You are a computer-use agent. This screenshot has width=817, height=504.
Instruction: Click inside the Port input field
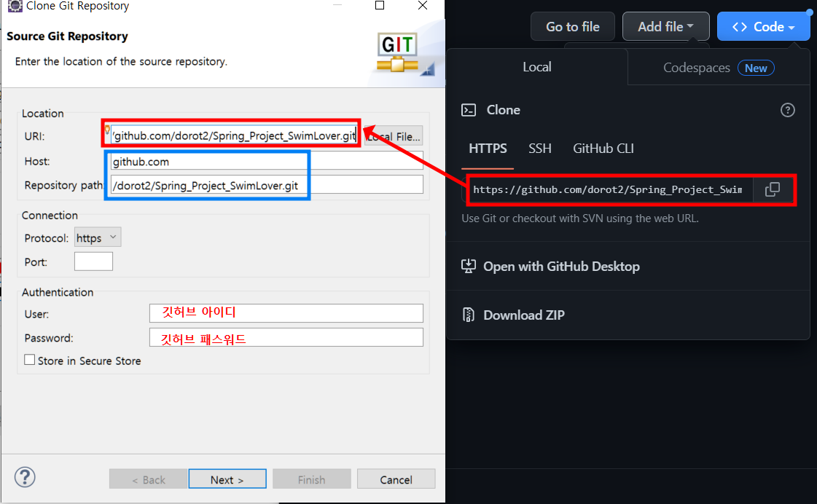(93, 261)
